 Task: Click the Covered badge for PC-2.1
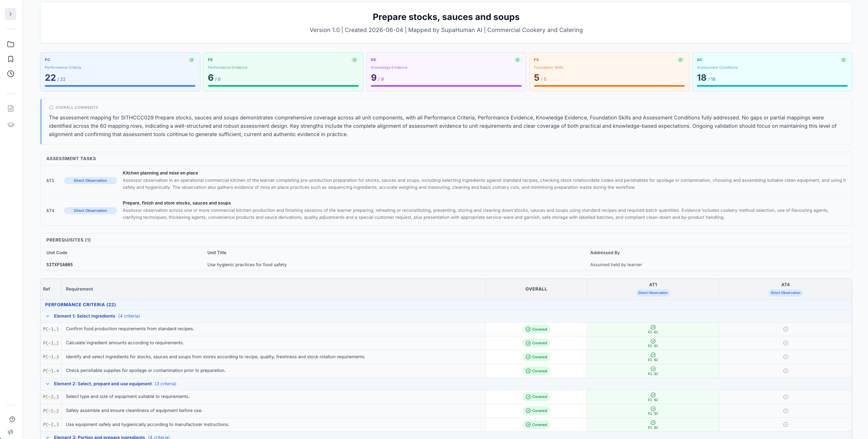[536, 397]
